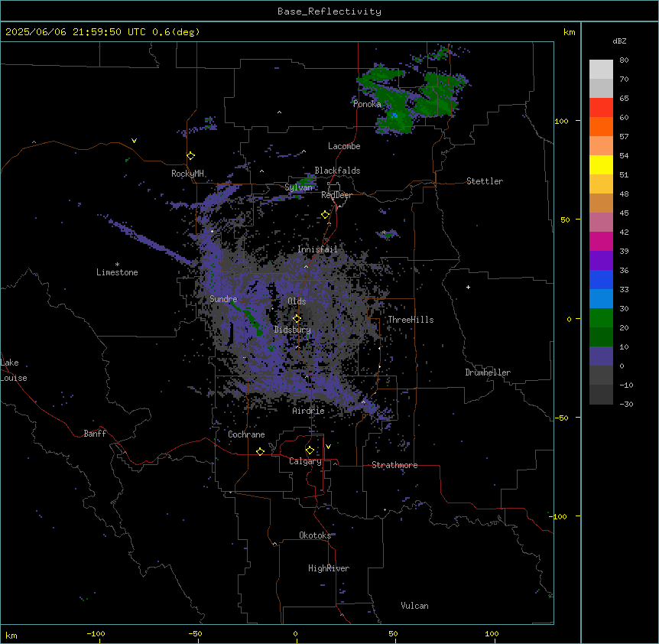The image size is (659, 644).
Task: Click the km unit label at top right
Action: [569, 32]
